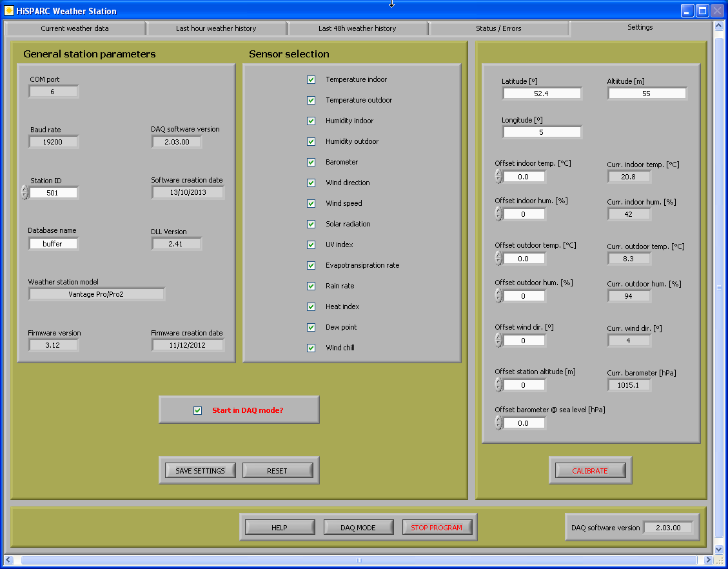
Task: Click the HiSPARC sun icon in title bar
Action: click(x=9, y=10)
